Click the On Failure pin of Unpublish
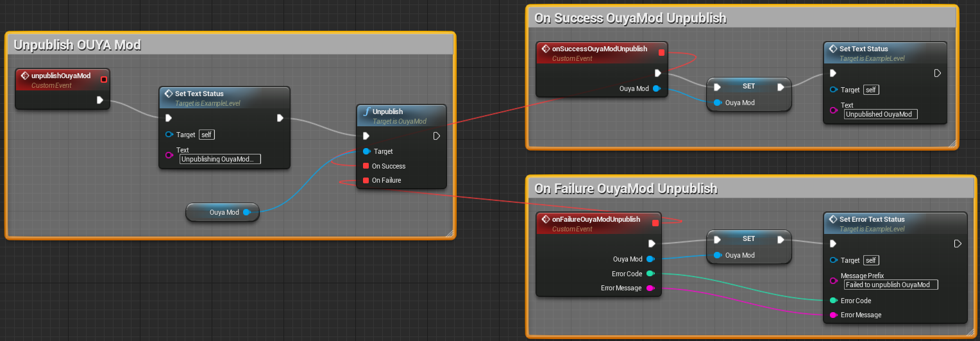980x341 pixels. pyautogui.click(x=366, y=180)
